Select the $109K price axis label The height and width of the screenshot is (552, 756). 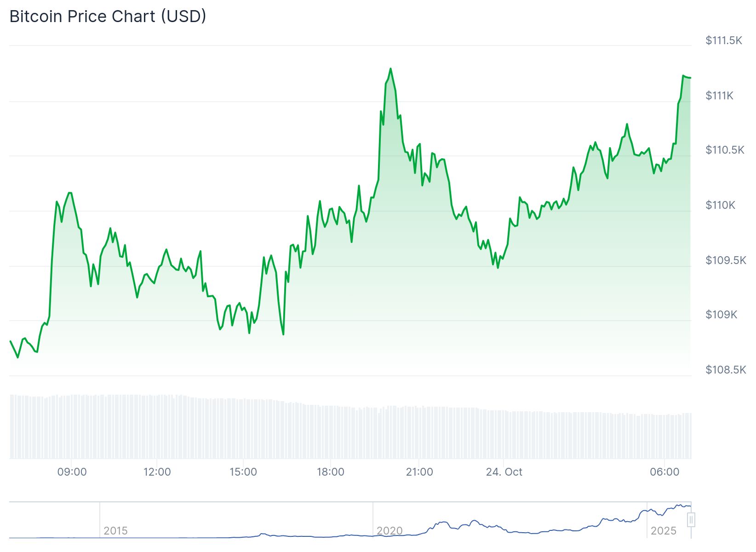(x=721, y=315)
